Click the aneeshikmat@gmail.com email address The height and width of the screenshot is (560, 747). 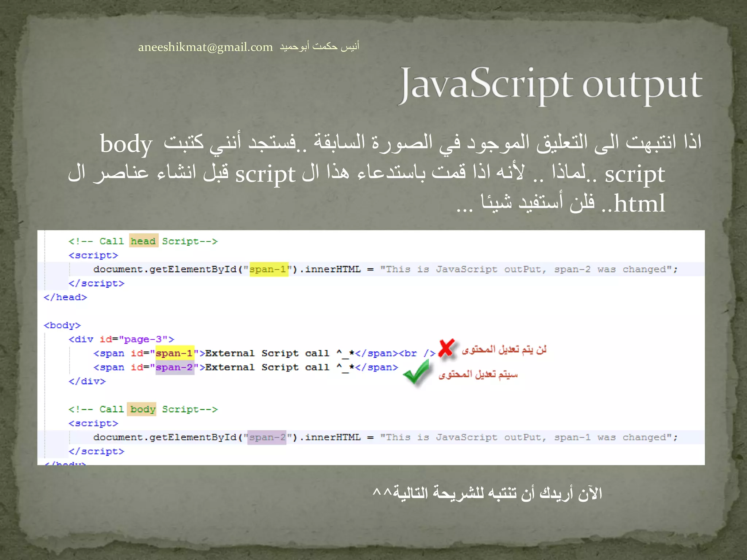click(x=205, y=47)
